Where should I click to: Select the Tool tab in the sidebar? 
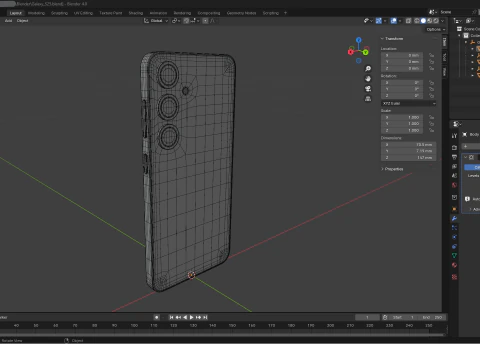tap(444, 57)
